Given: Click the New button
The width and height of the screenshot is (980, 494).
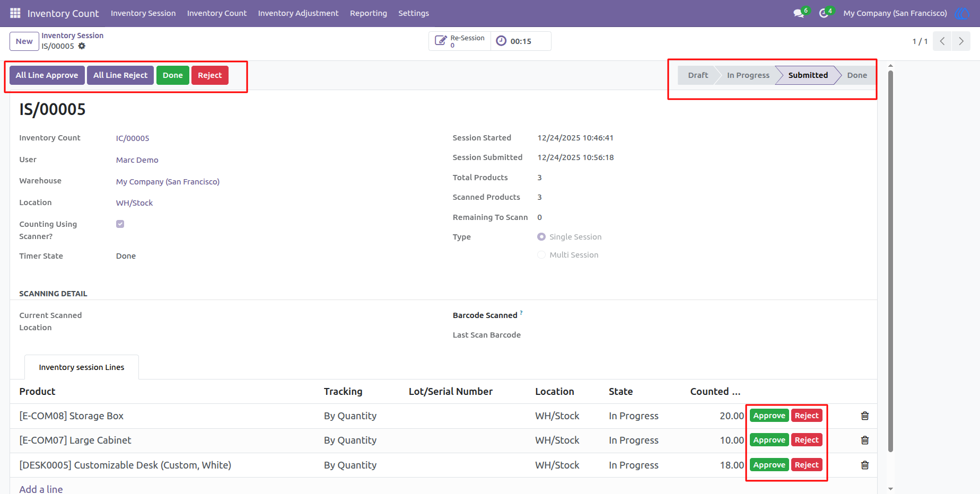Looking at the screenshot, I should (x=24, y=41).
